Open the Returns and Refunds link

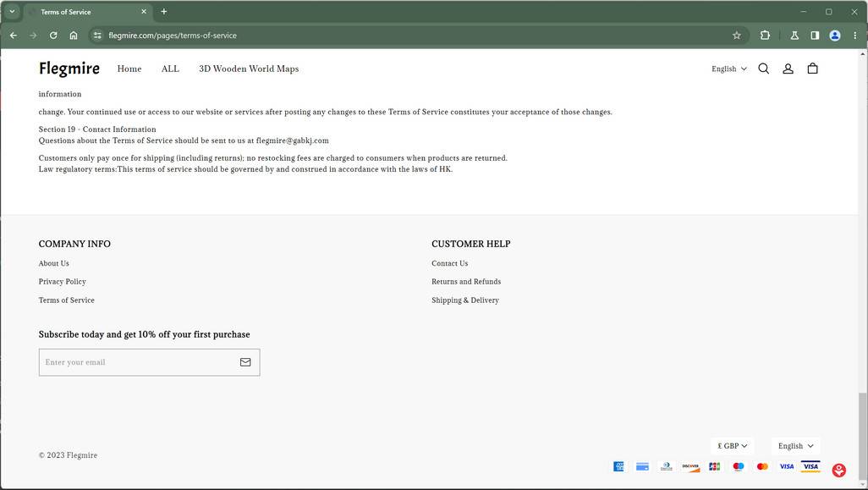[466, 282]
